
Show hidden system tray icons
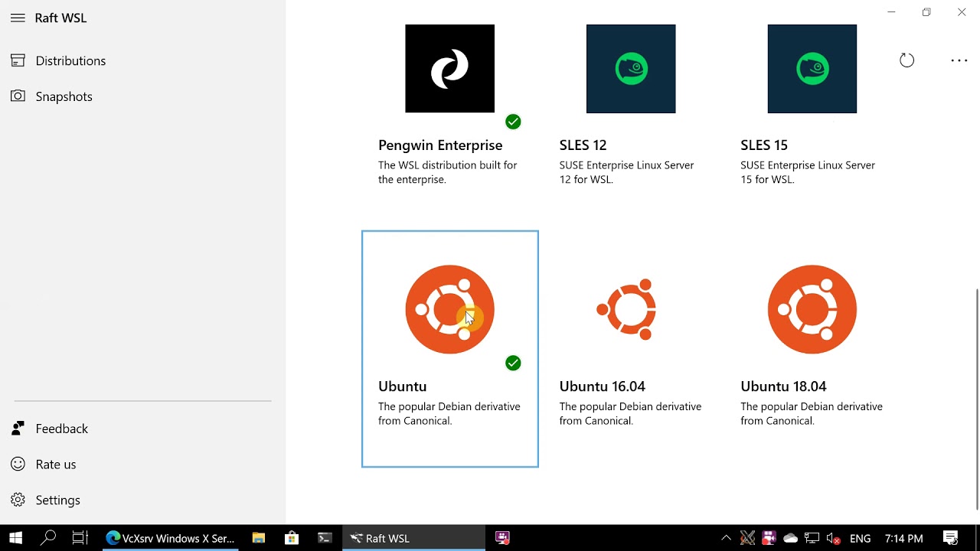click(x=727, y=539)
